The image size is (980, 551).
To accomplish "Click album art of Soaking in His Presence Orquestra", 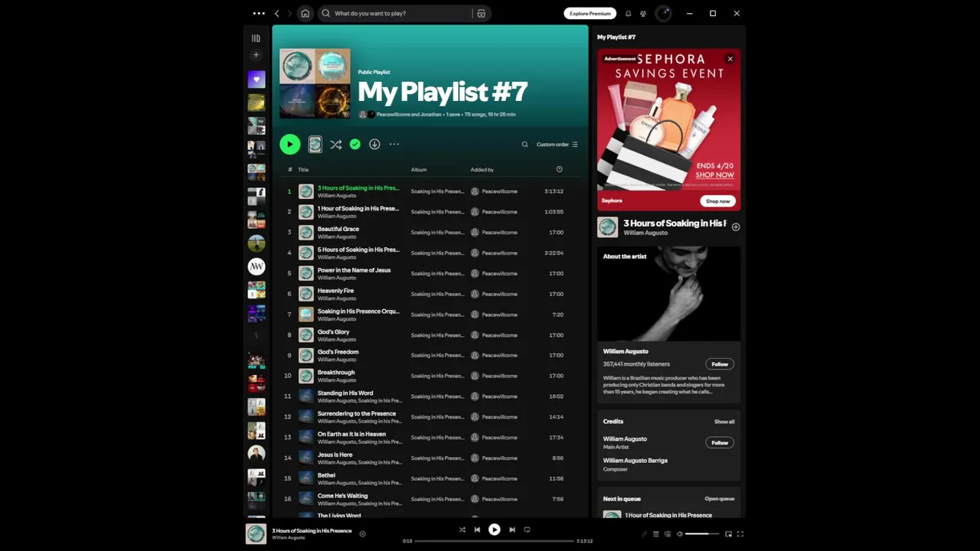I will (305, 314).
